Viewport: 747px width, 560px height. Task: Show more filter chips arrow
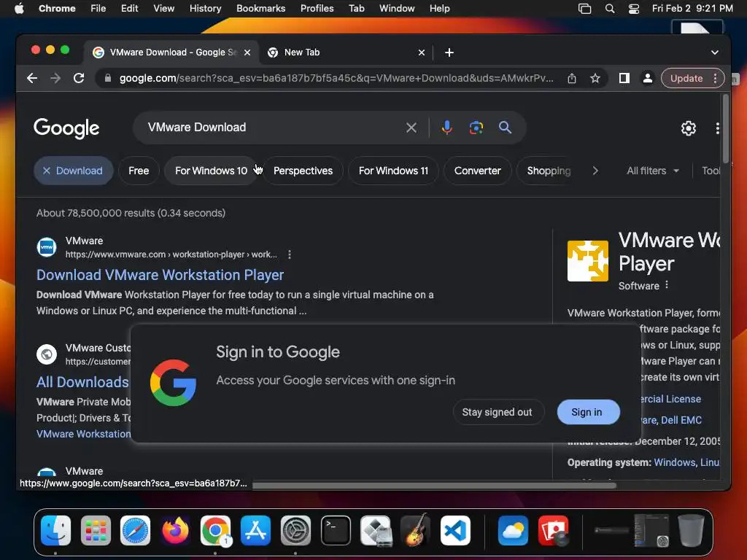(595, 171)
